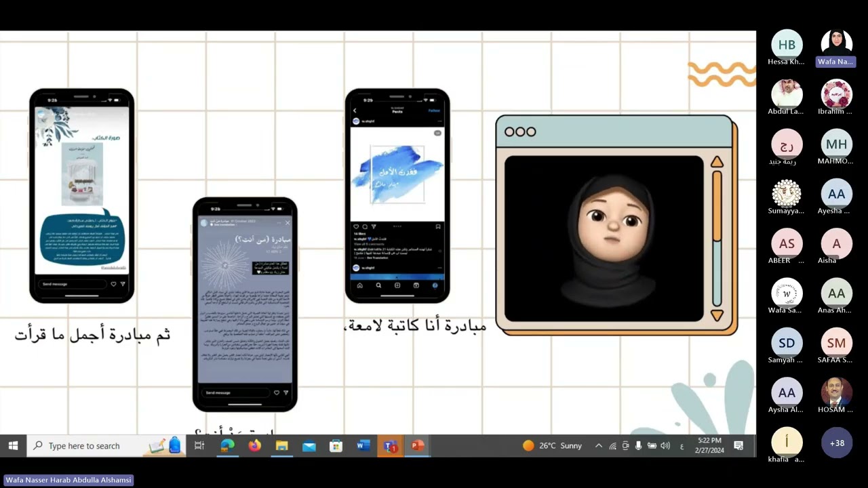Click the down arrow on slide's window graphic
868x488 pixels.
[717, 314]
